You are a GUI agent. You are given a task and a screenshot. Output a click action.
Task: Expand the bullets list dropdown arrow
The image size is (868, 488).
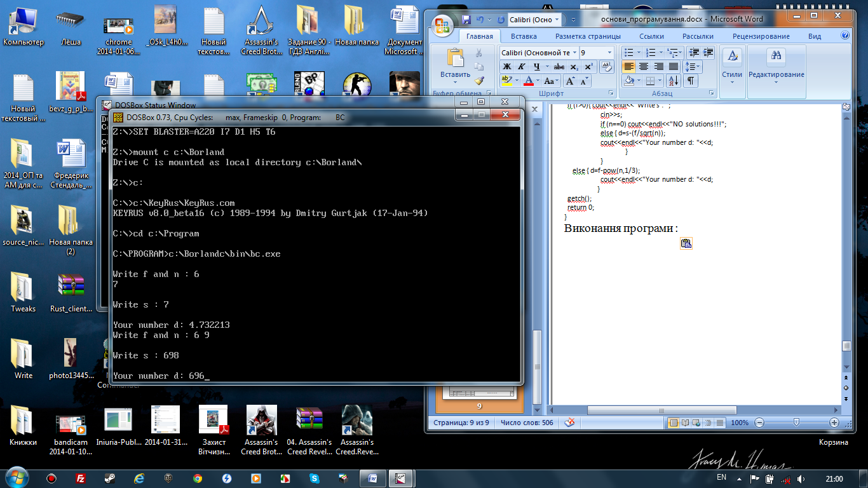click(639, 53)
